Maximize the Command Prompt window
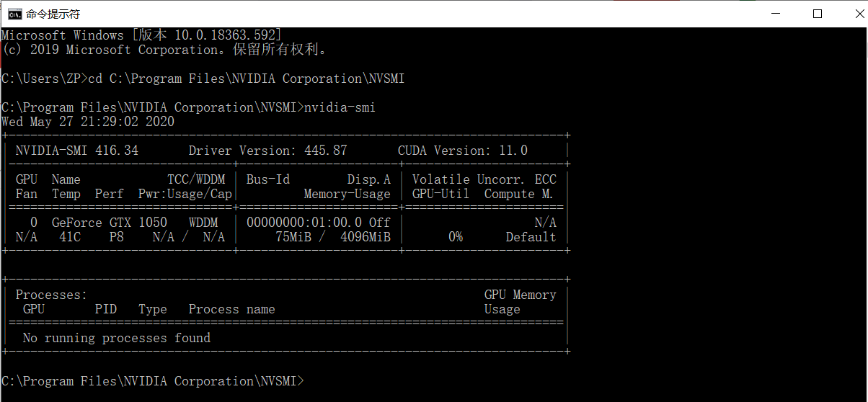This screenshot has width=868, height=402. pos(817,14)
